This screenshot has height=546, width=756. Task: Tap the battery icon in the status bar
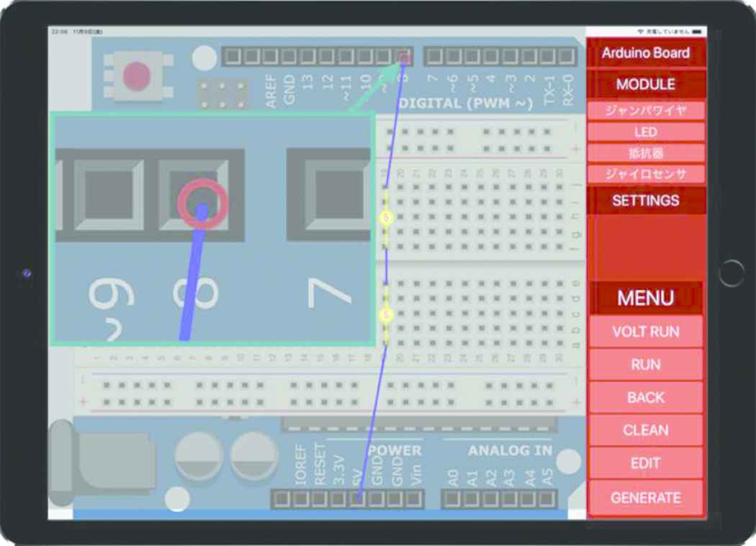tap(697, 32)
